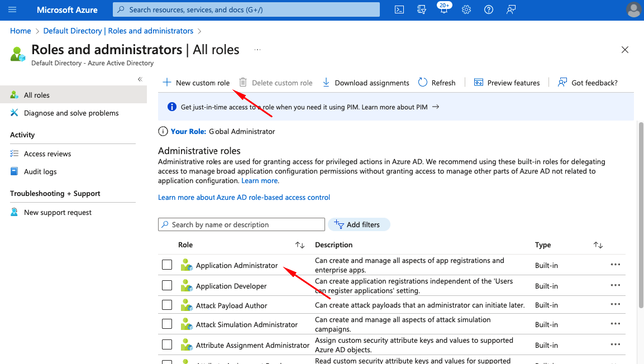Open Preview features

point(507,83)
